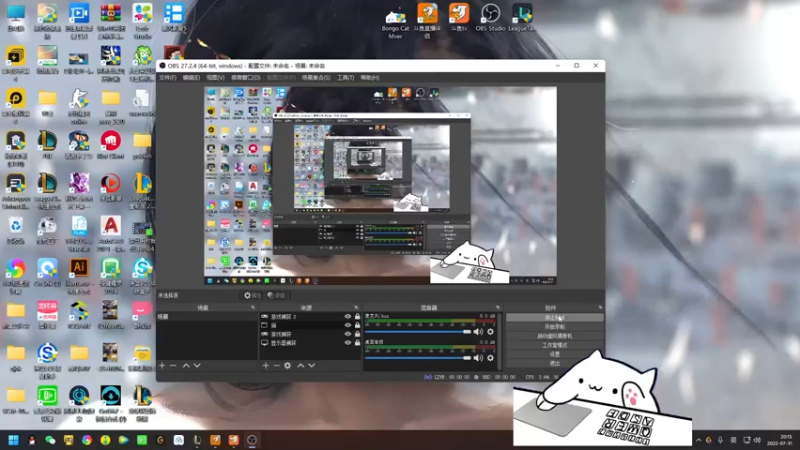Move the selected source down
This screenshot has width=800, height=450.
coord(312,365)
